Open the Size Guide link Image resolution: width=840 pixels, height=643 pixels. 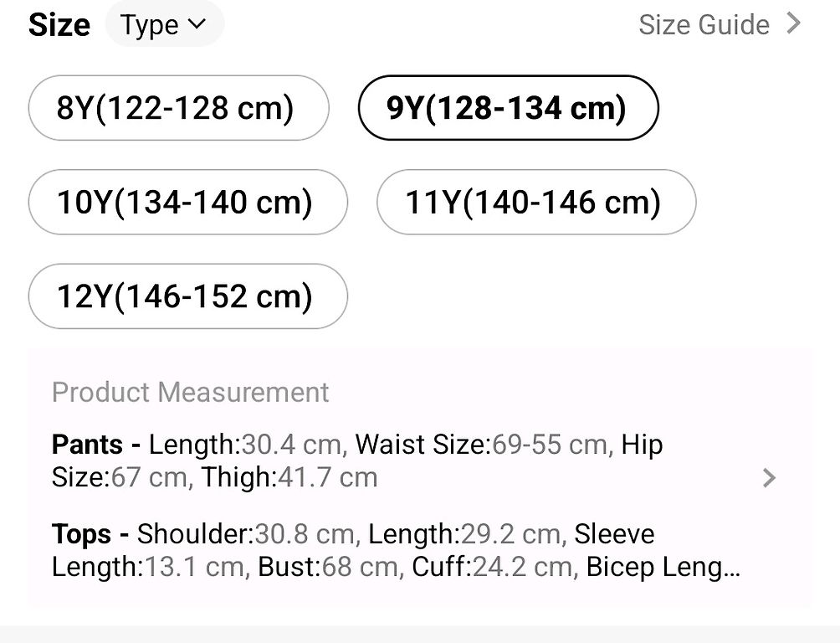[720, 24]
